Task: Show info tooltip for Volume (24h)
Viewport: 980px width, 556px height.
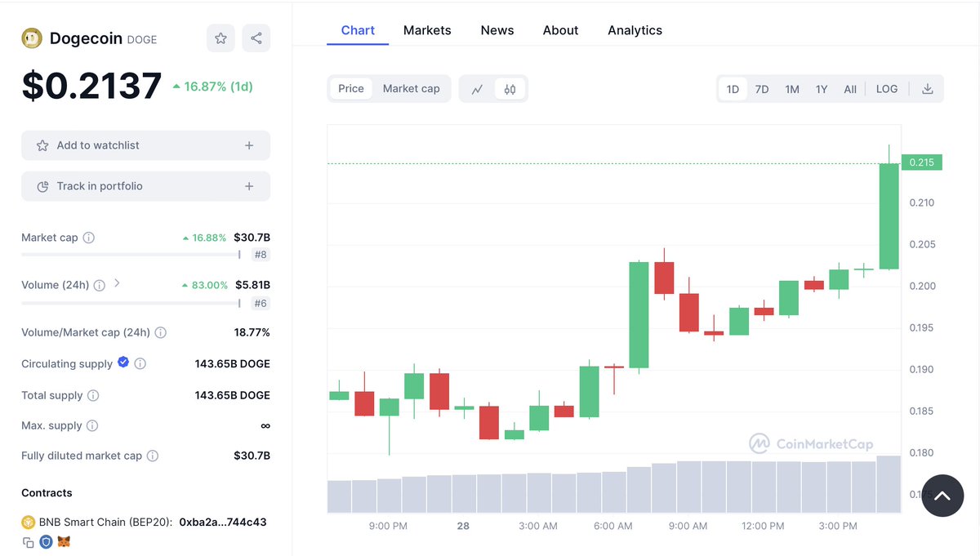Action: (x=100, y=285)
